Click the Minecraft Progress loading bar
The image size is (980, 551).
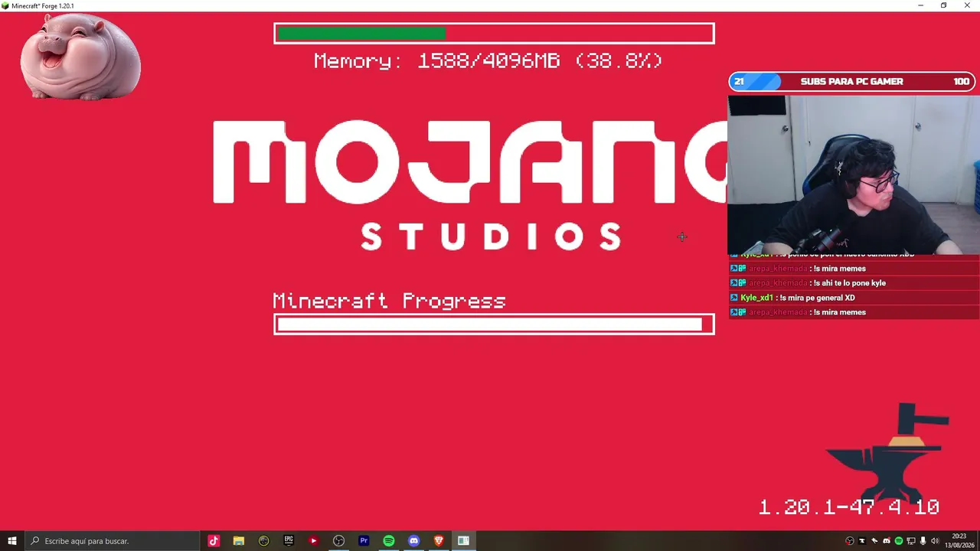[x=494, y=324]
